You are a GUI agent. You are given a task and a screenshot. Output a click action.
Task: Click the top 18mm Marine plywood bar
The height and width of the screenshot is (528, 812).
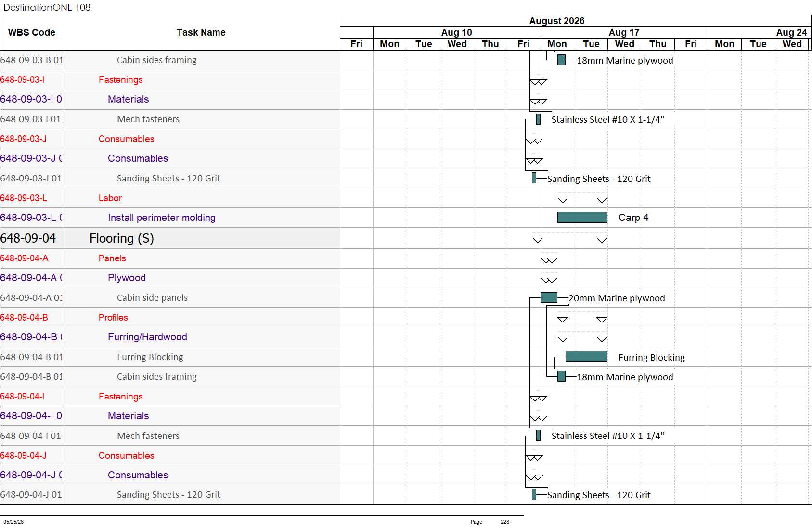coord(561,60)
